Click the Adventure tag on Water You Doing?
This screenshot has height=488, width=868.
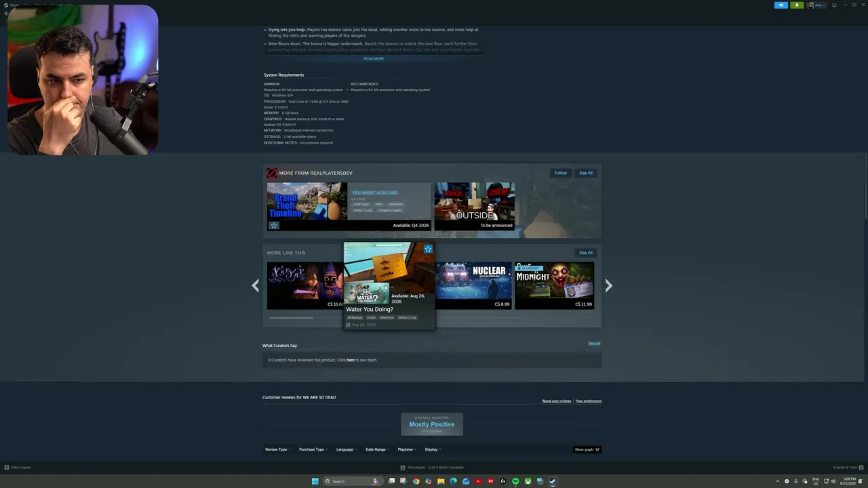click(x=387, y=317)
